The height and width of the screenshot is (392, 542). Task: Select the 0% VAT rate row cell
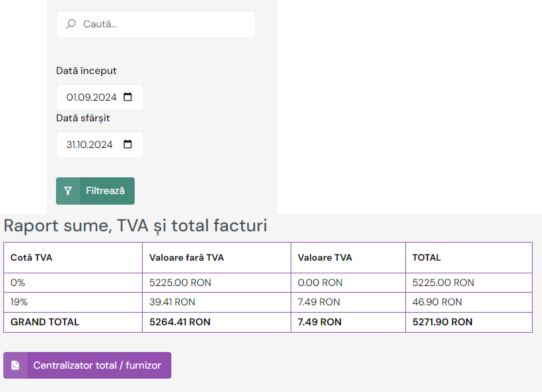[x=18, y=283]
